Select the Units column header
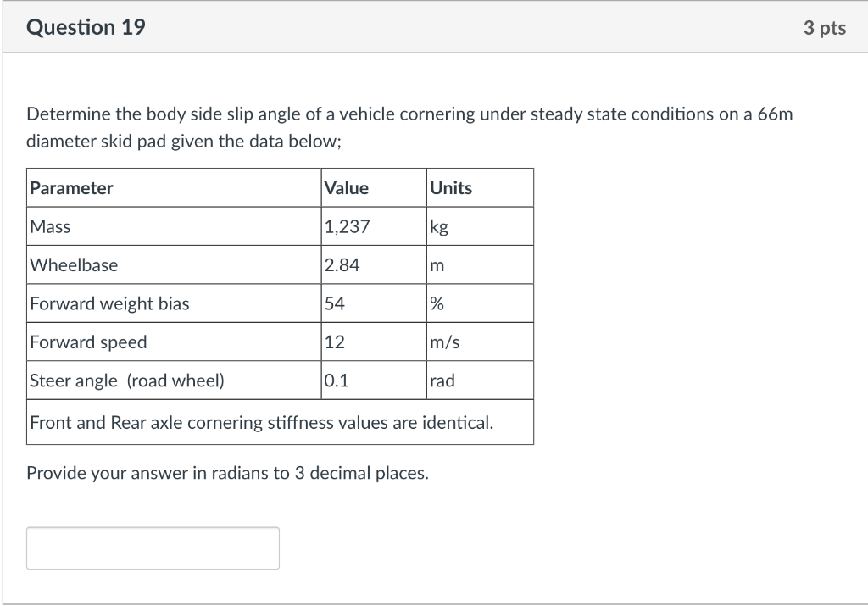868x606 pixels. tap(450, 187)
